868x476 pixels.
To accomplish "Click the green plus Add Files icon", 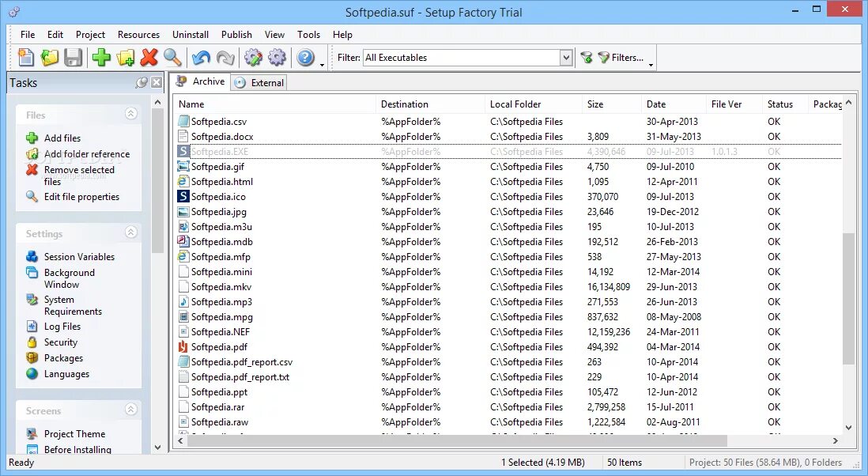I will [x=101, y=58].
